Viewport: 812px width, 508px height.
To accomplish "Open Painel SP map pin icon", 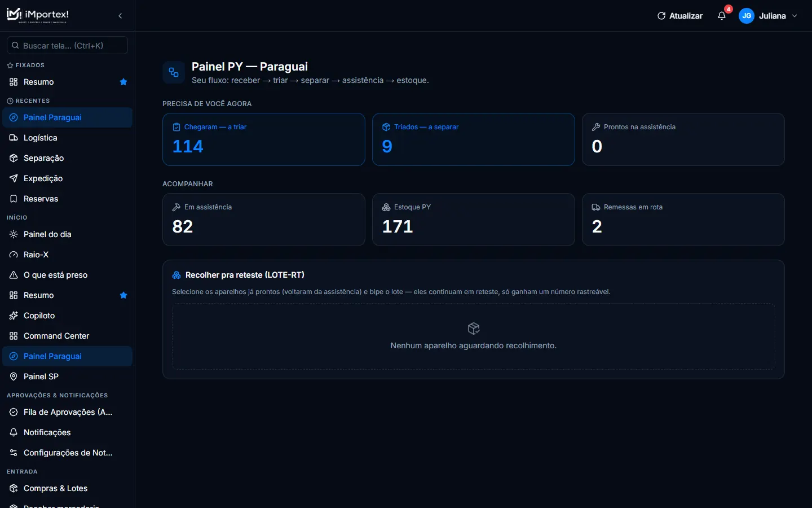I will coord(14,376).
